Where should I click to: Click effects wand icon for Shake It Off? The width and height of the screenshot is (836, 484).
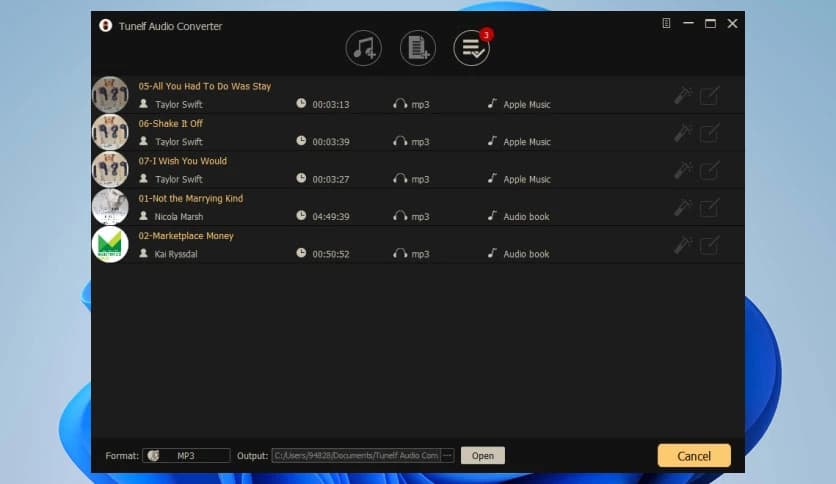(682, 133)
